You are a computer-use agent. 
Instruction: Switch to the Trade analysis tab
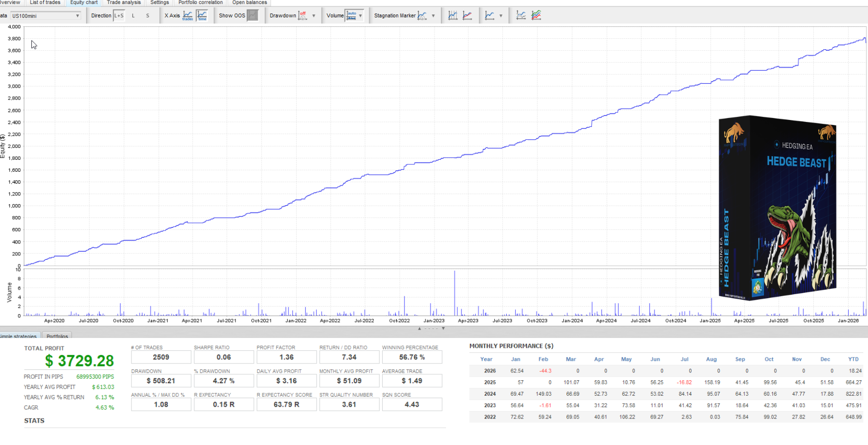pyautogui.click(x=124, y=2)
